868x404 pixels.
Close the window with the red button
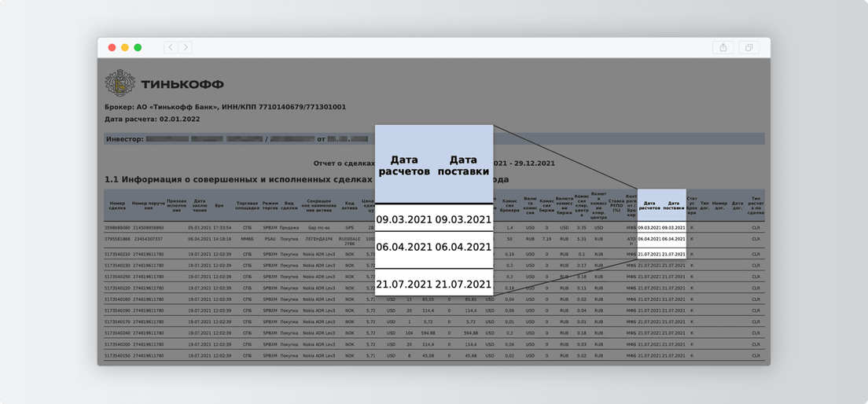pyautogui.click(x=112, y=48)
